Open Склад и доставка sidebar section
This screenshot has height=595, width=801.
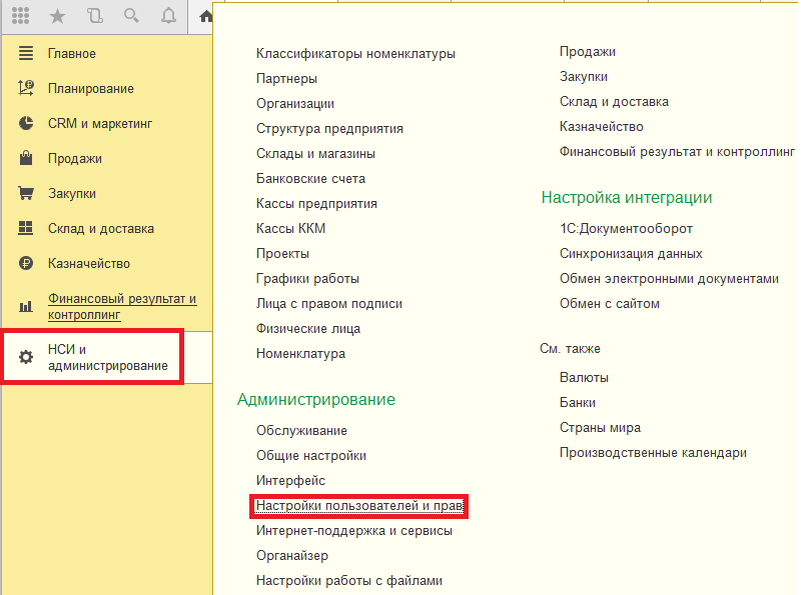click(x=101, y=228)
